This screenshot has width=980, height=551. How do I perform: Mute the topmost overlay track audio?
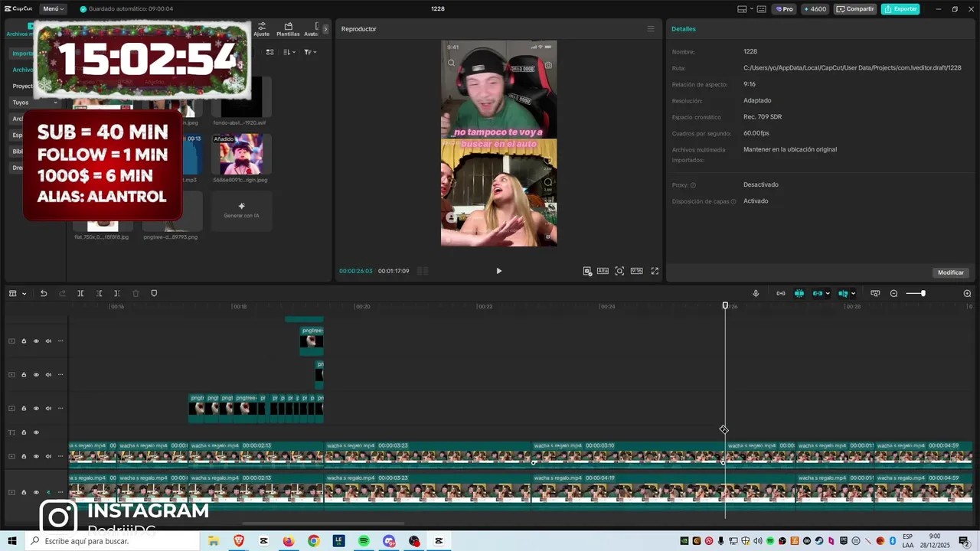pos(48,341)
